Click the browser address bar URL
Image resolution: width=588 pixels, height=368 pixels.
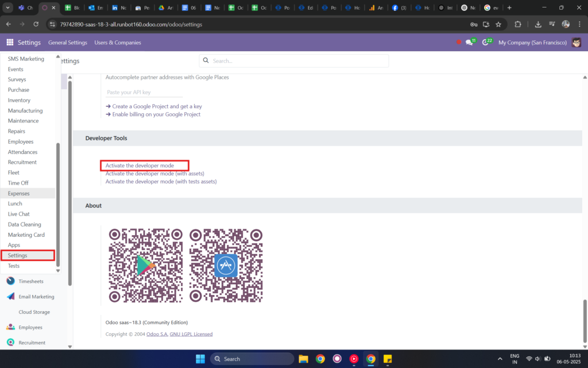pos(131,24)
